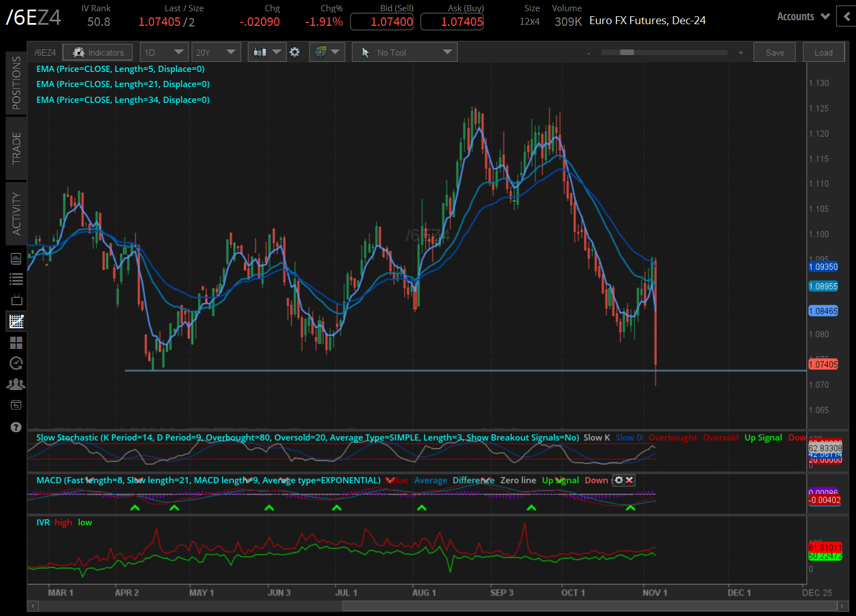Open the Indicators panel

pos(98,52)
